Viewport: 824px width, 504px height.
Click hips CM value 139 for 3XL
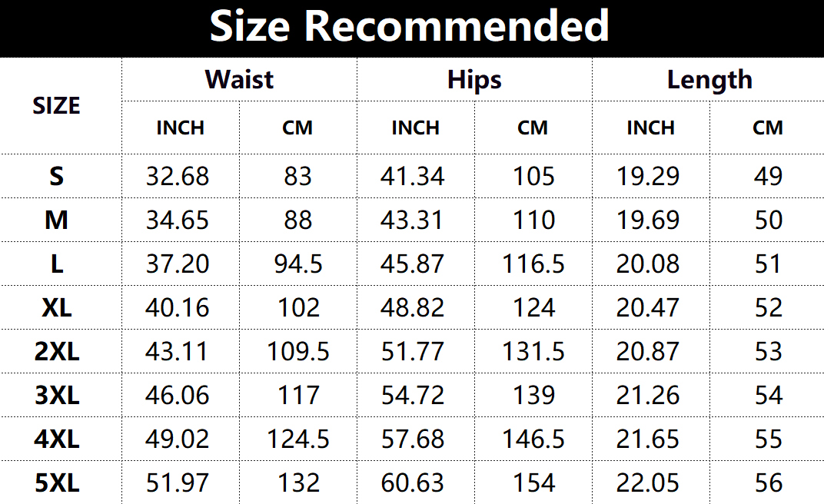point(533,396)
